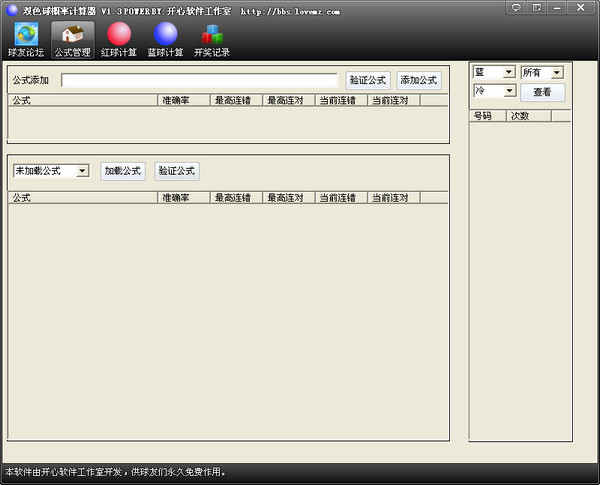Sort upper table by 最高连对 column
The height and width of the screenshot is (485, 600).
[289, 101]
